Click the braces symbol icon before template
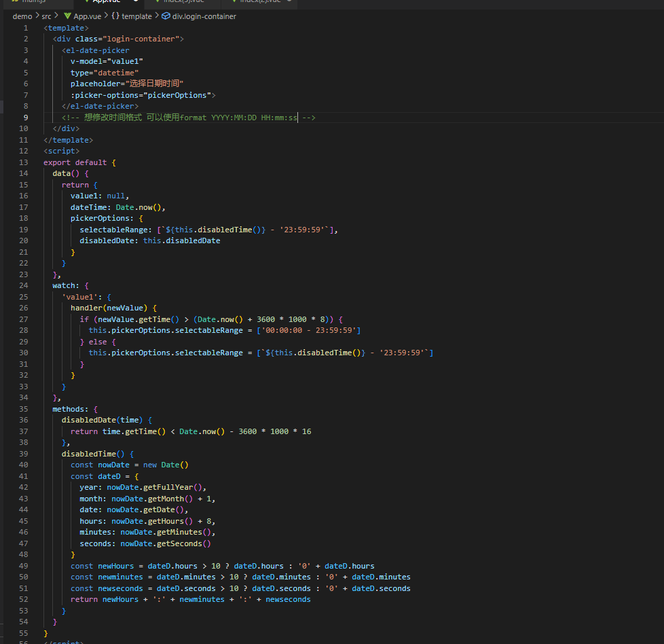The image size is (664, 644). (115, 16)
